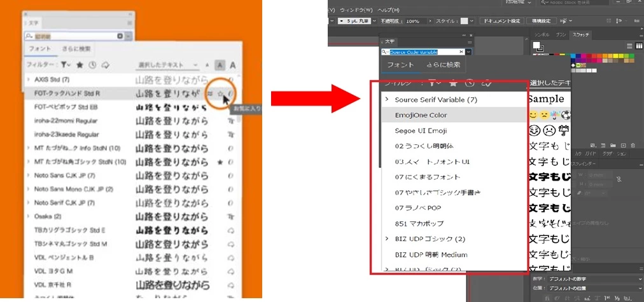This screenshot has width=644, height=302.
Task: Expand MT たづがね角ゴシック StdN (10) family
Action: (29, 161)
